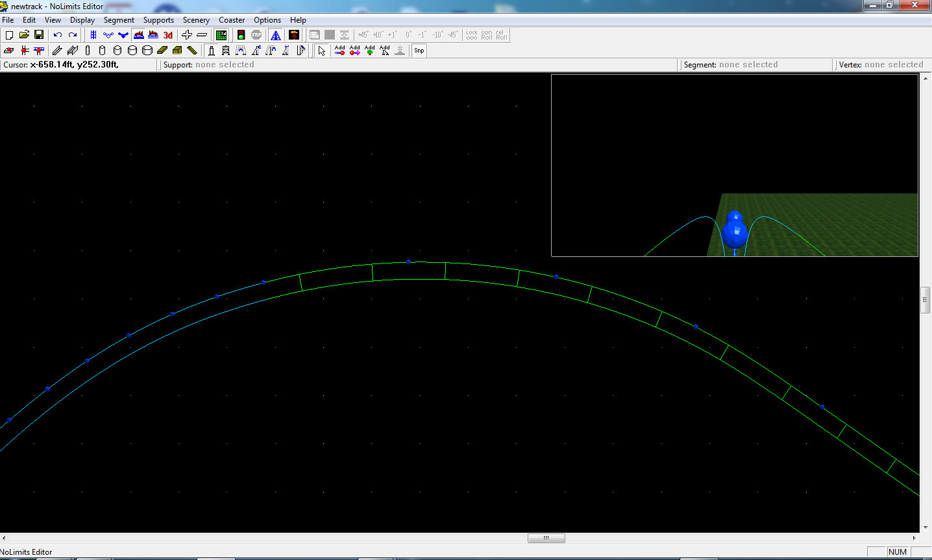
Task: Click the NUM indicator in status bar
Action: [898, 552]
